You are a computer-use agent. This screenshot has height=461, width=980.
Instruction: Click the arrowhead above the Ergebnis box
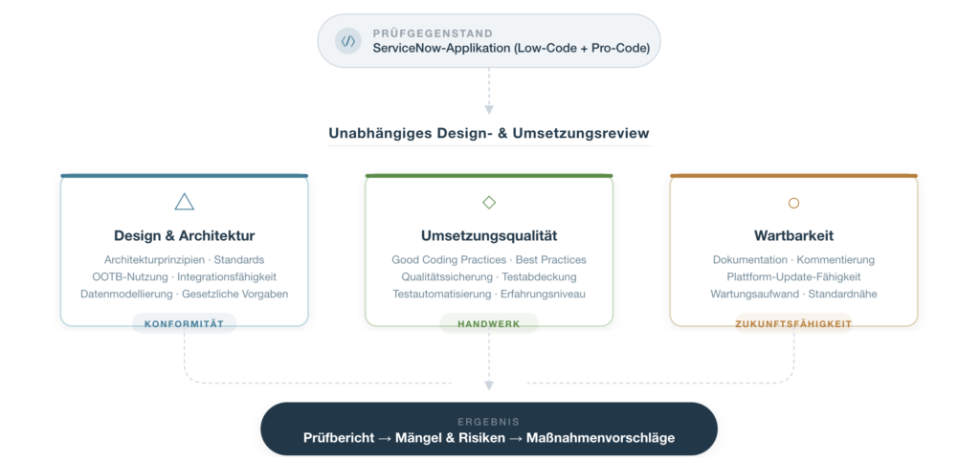489,384
